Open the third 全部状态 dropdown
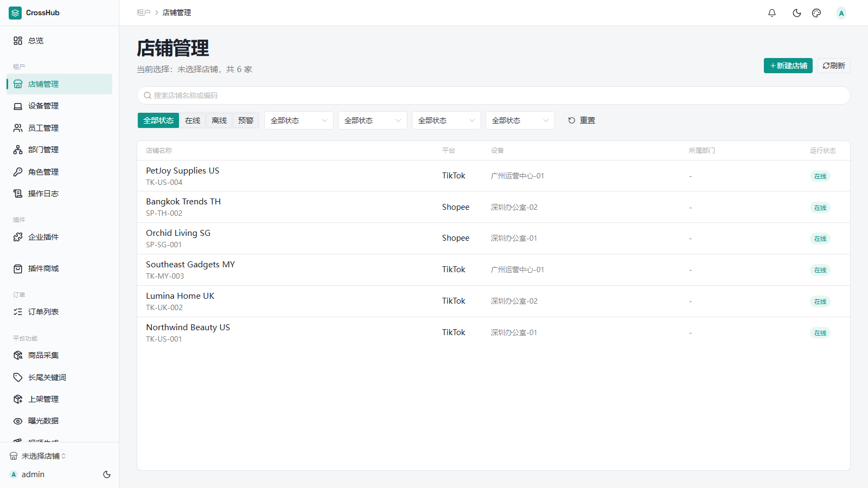 point(446,120)
